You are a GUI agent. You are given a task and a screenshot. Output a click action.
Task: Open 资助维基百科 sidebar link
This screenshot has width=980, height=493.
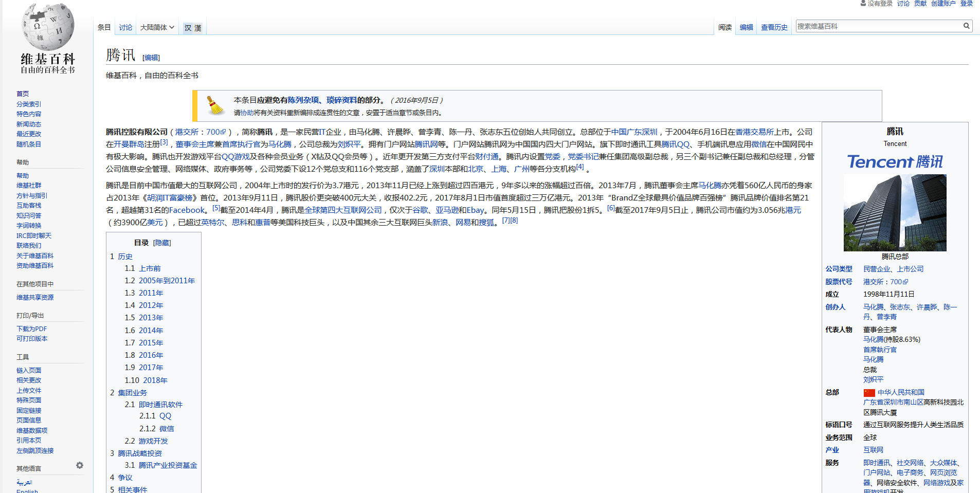click(x=35, y=266)
